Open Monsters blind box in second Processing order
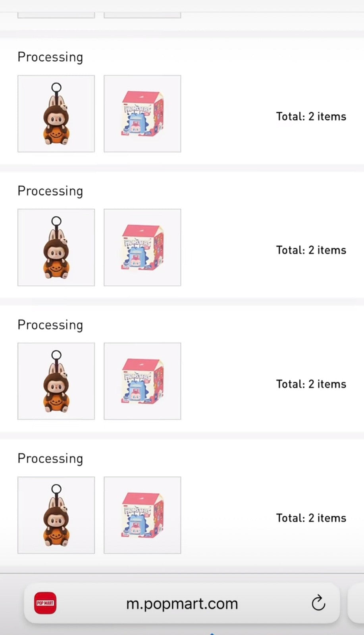This screenshot has height=635, width=364. 143,248
